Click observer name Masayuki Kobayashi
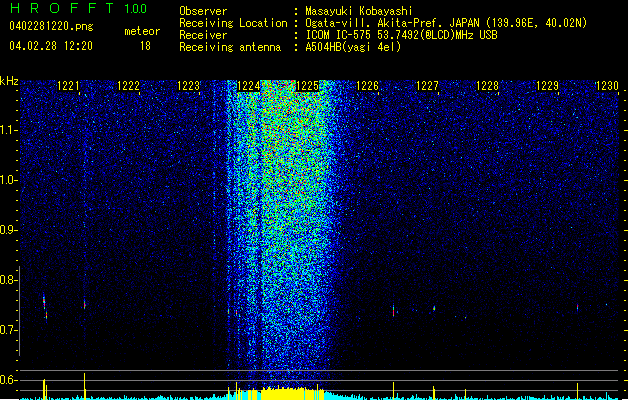The height and width of the screenshot is (400, 629). click(359, 11)
